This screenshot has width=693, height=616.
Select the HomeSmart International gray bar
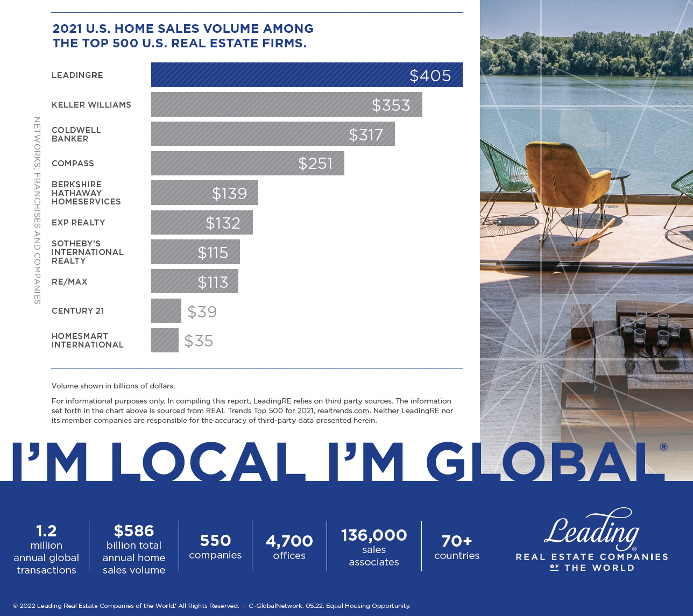(x=165, y=341)
